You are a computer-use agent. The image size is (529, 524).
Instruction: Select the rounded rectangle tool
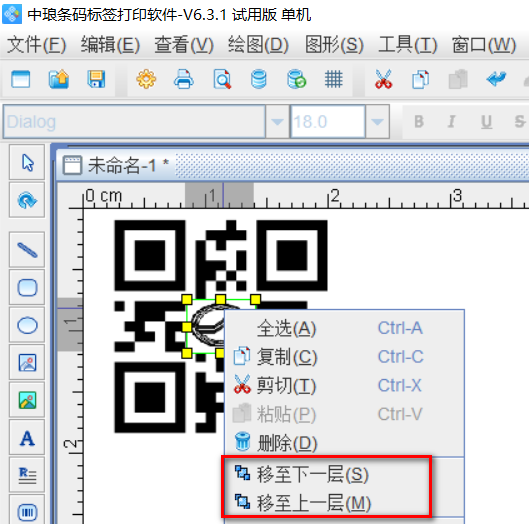coord(27,288)
